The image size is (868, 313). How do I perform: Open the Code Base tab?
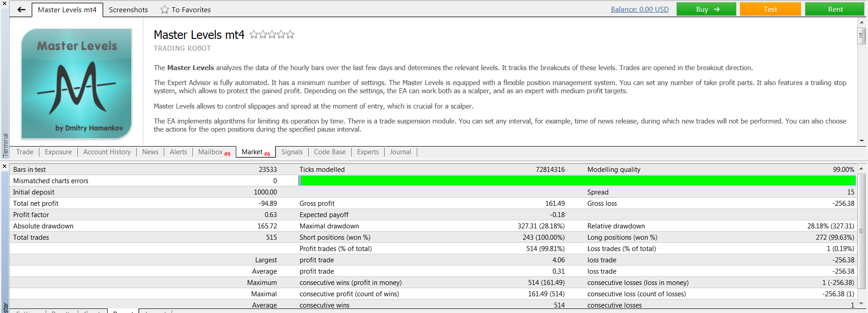click(x=330, y=152)
